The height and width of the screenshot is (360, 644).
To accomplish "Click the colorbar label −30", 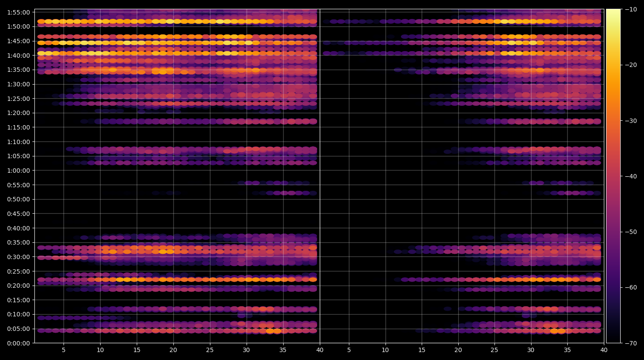I will (631, 121).
